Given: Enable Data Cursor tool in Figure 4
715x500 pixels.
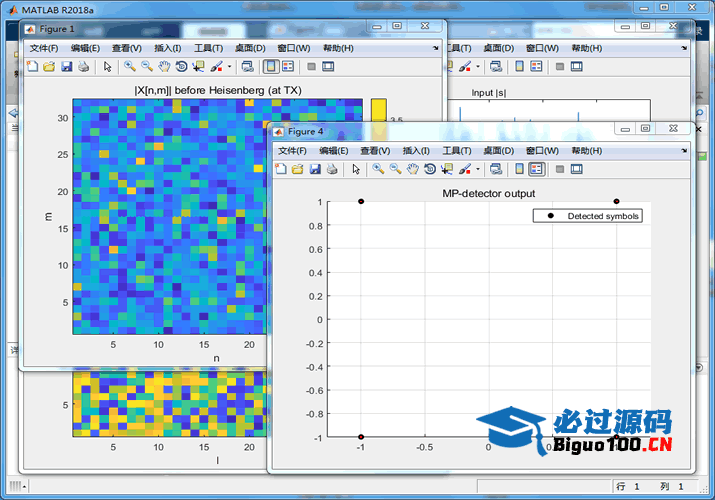Looking at the screenshot, I should pyautogui.click(x=447, y=169).
